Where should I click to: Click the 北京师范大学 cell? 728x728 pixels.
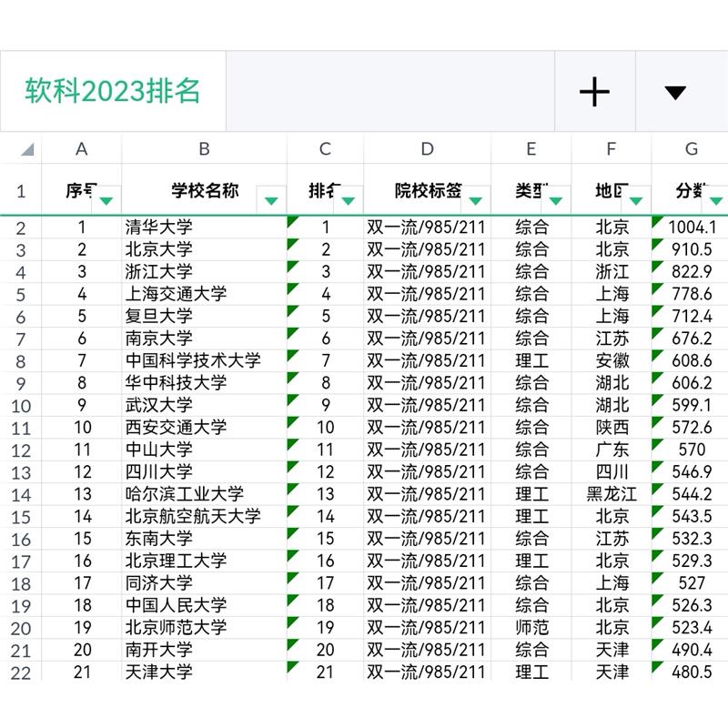point(204,628)
